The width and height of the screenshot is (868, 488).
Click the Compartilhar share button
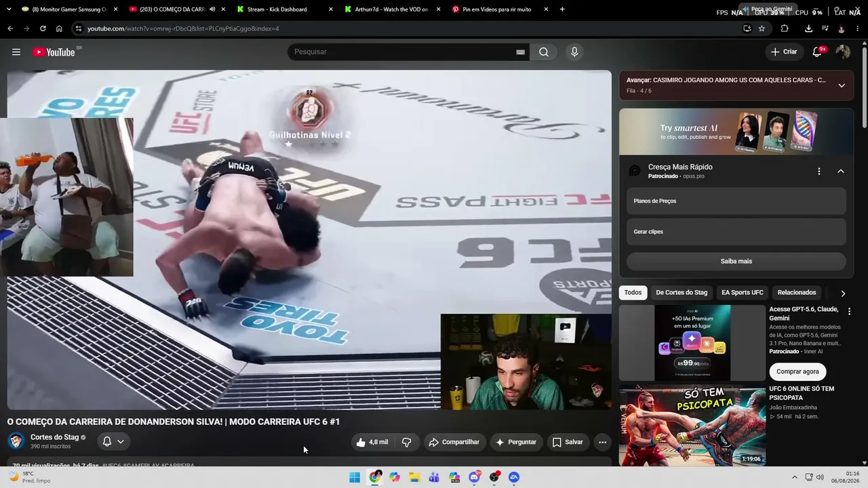454,442
